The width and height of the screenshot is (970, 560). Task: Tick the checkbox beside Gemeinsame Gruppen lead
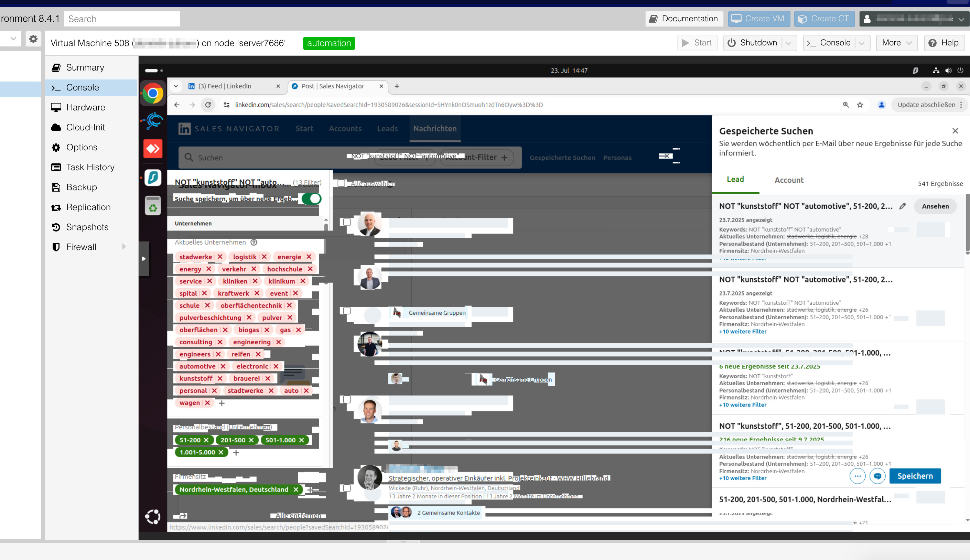tap(347, 311)
